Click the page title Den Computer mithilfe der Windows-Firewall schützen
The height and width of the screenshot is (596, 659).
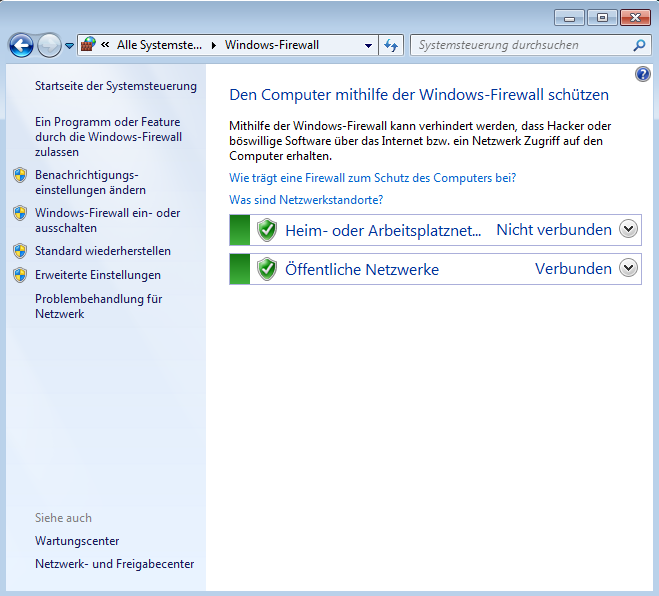click(419, 95)
